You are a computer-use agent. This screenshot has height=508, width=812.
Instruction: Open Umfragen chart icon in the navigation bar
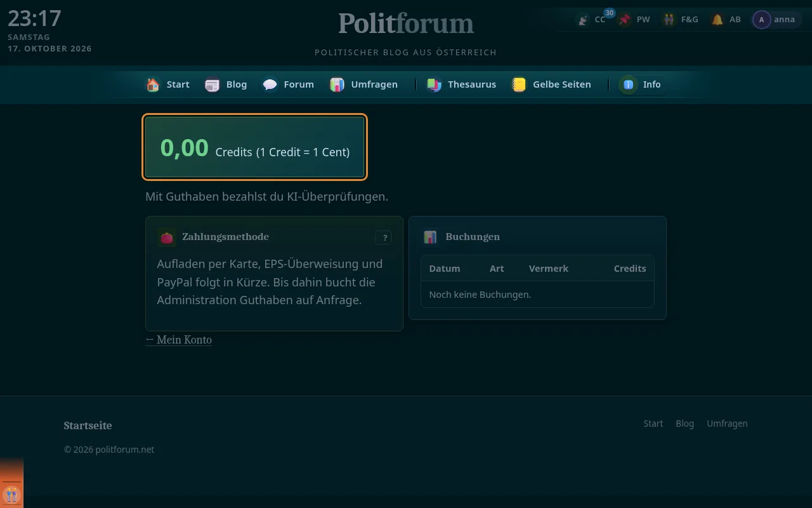(x=337, y=84)
